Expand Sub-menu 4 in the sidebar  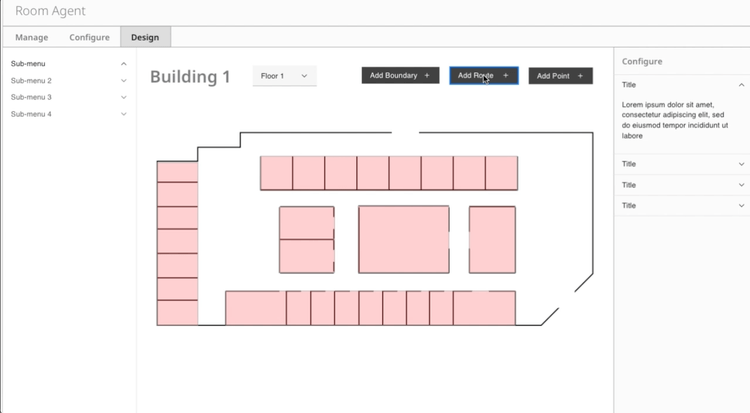coord(124,114)
